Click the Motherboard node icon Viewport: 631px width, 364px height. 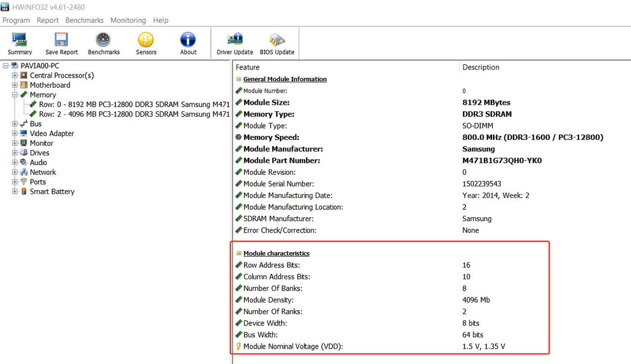[24, 85]
